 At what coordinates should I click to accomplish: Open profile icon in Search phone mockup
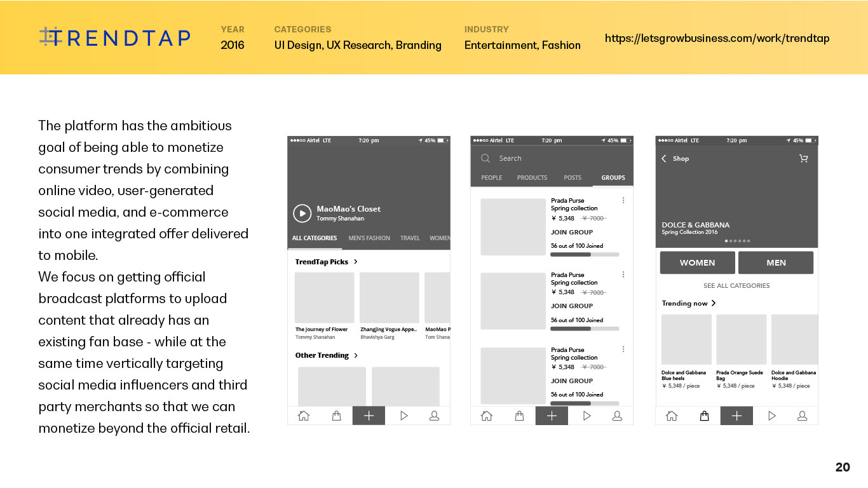coord(617,416)
